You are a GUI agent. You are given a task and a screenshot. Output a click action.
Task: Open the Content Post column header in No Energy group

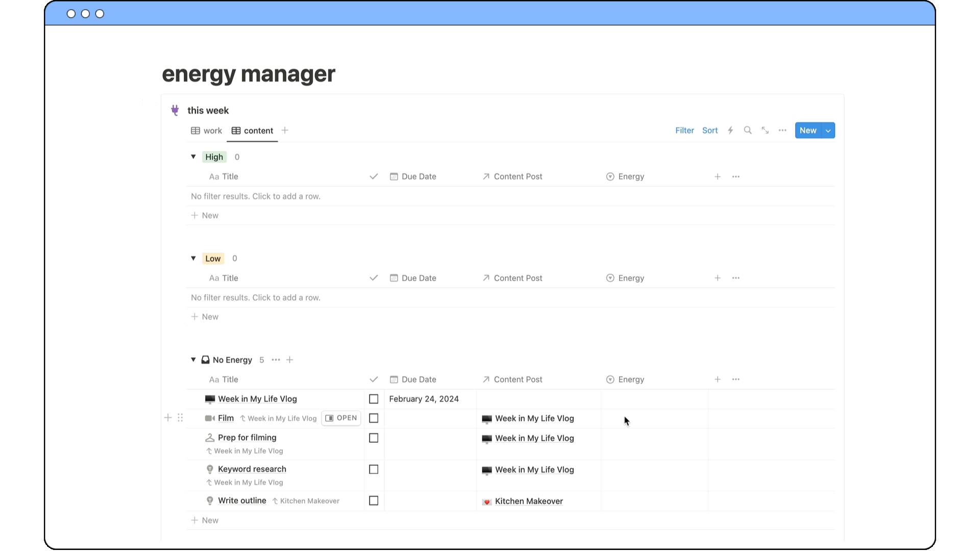(512, 380)
